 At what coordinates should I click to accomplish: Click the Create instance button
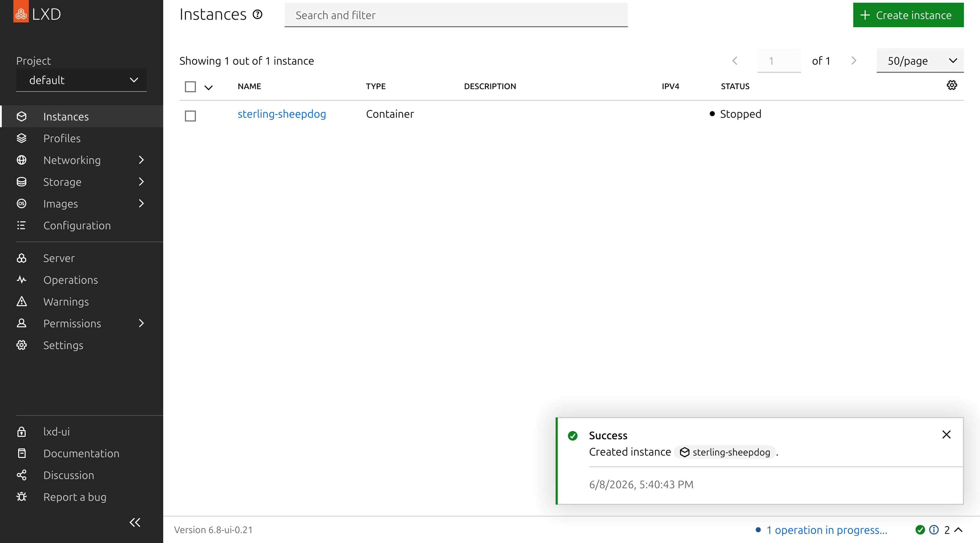click(908, 15)
